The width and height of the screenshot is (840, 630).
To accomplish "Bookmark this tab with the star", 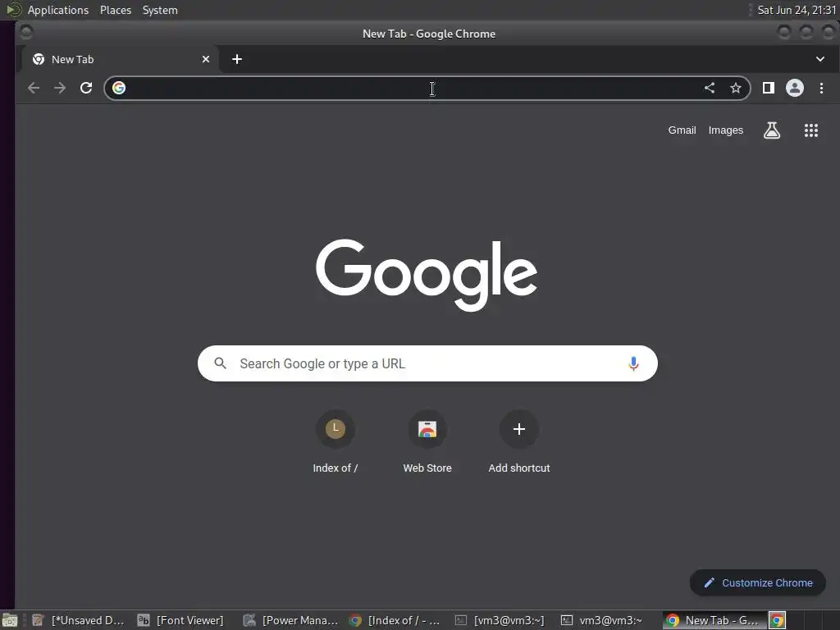I will point(736,88).
